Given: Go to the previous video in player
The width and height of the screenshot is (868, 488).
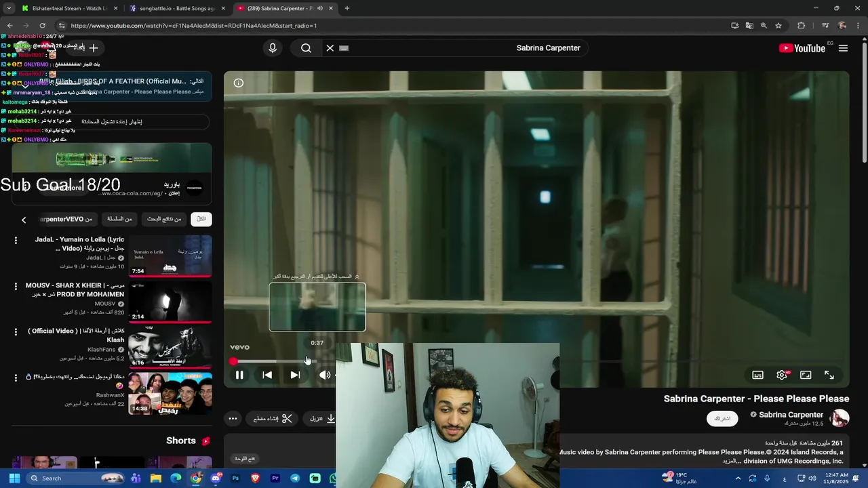Looking at the screenshot, I should point(267,375).
